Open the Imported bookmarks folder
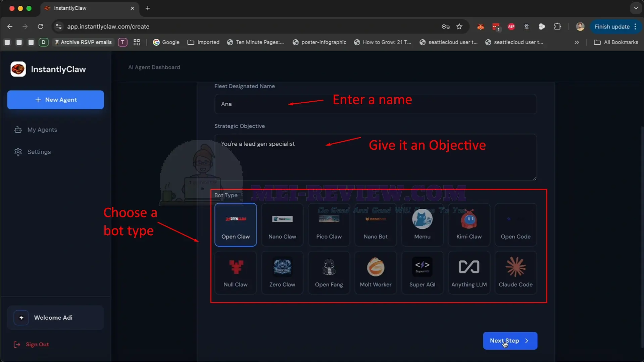The height and width of the screenshot is (362, 644). [x=203, y=42]
